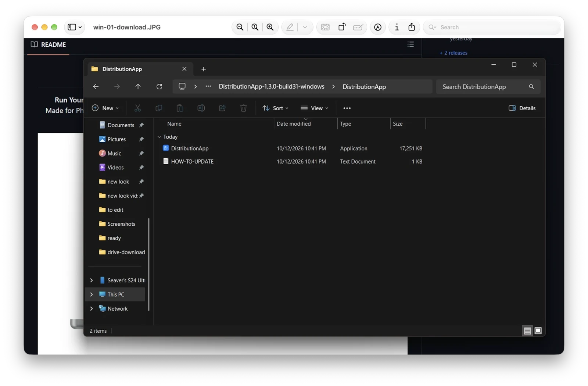Click the Search DistributionApp field
The width and height of the screenshot is (588, 386).
(x=488, y=87)
